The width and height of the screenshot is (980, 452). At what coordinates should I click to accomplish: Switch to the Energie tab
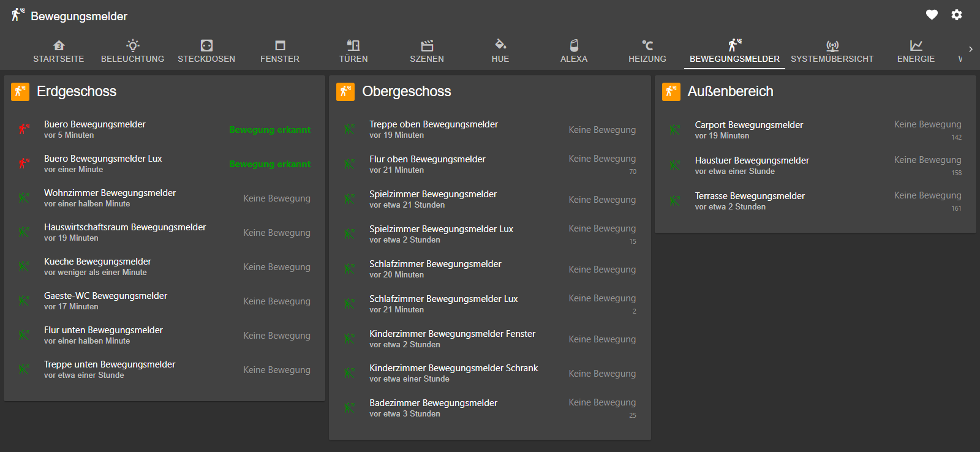(x=916, y=51)
